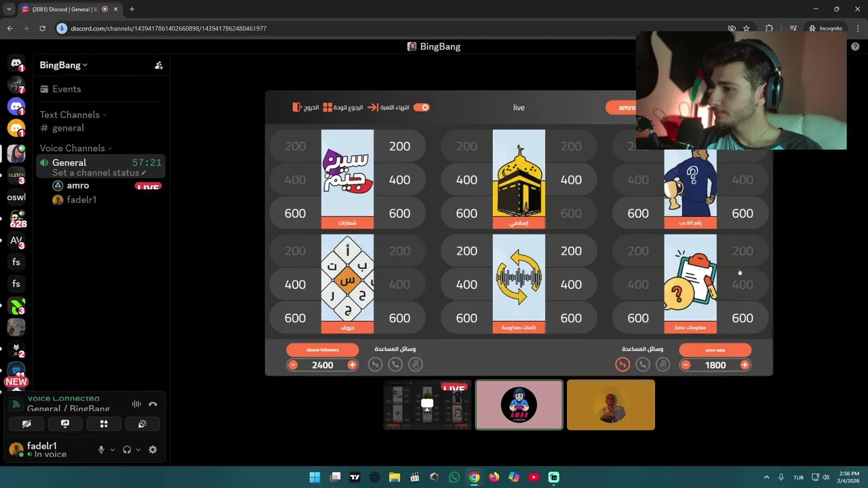Use amro-taha two-fingers helper
Screen dimensions: 868x488
pyautogui.click(x=663, y=365)
